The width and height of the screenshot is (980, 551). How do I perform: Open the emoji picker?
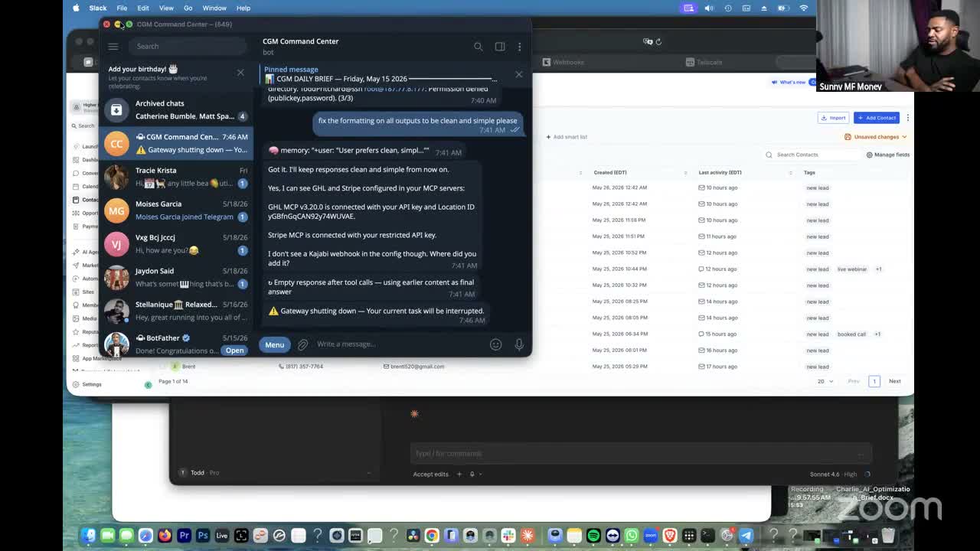point(495,344)
